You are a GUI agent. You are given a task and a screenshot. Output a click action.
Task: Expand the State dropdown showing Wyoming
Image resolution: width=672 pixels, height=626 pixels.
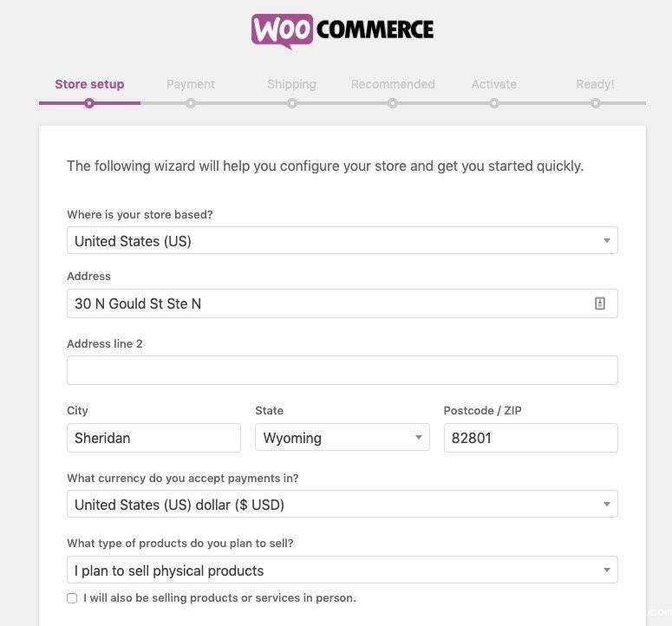342,438
